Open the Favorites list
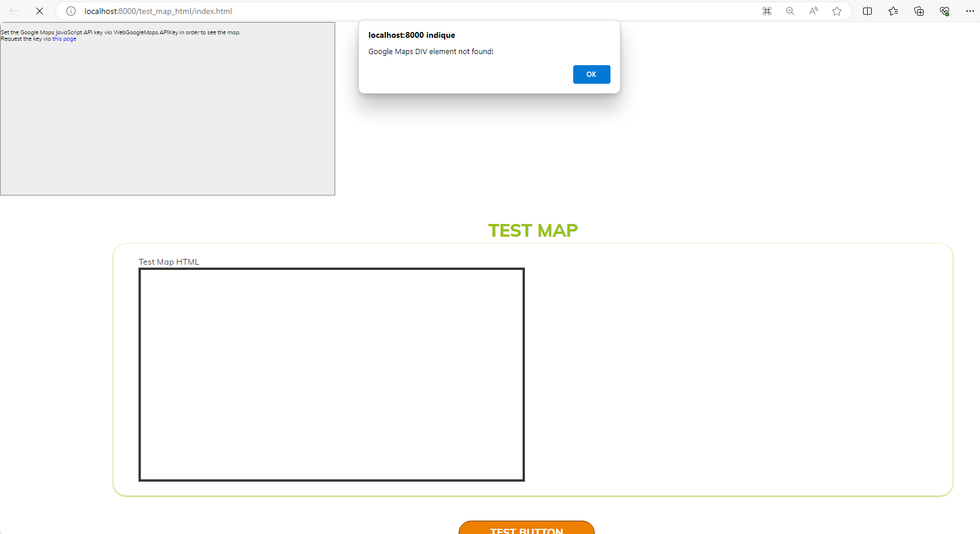This screenshot has width=980, height=534. click(893, 11)
